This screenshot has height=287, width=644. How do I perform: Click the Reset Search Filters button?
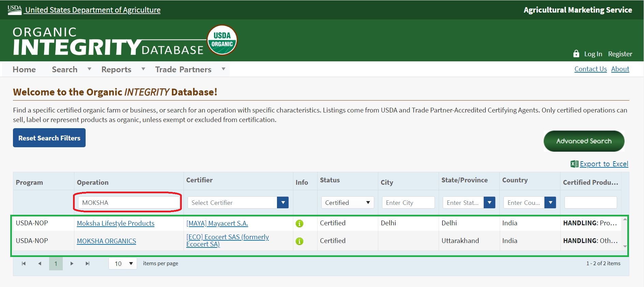point(49,138)
